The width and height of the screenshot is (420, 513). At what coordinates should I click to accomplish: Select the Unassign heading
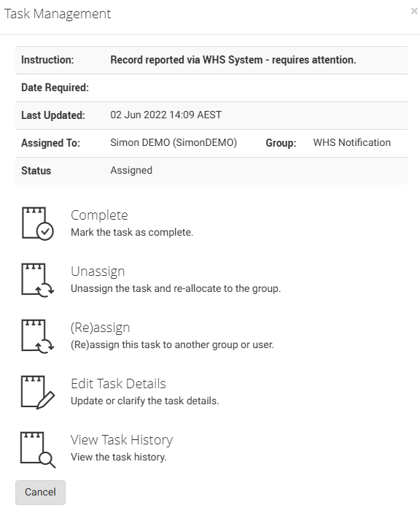click(98, 271)
